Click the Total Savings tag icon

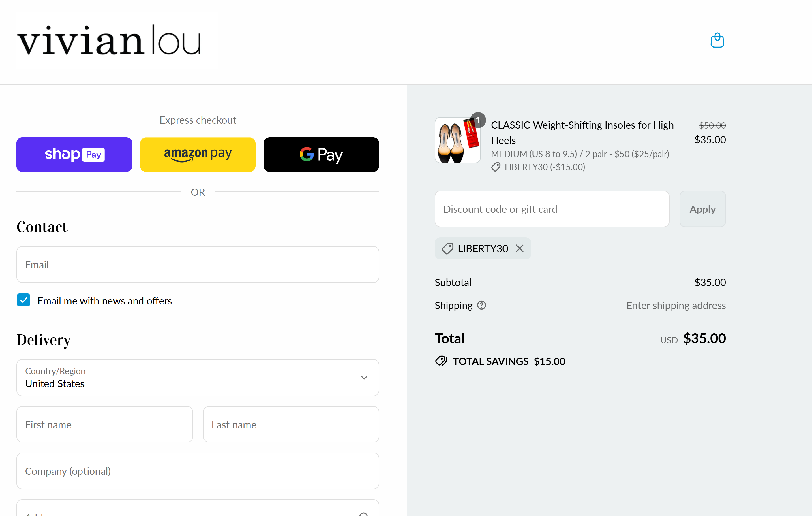pyautogui.click(x=441, y=361)
